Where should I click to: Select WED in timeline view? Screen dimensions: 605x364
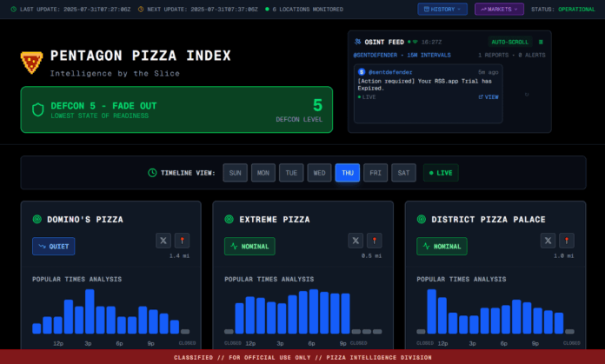pos(320,173)
